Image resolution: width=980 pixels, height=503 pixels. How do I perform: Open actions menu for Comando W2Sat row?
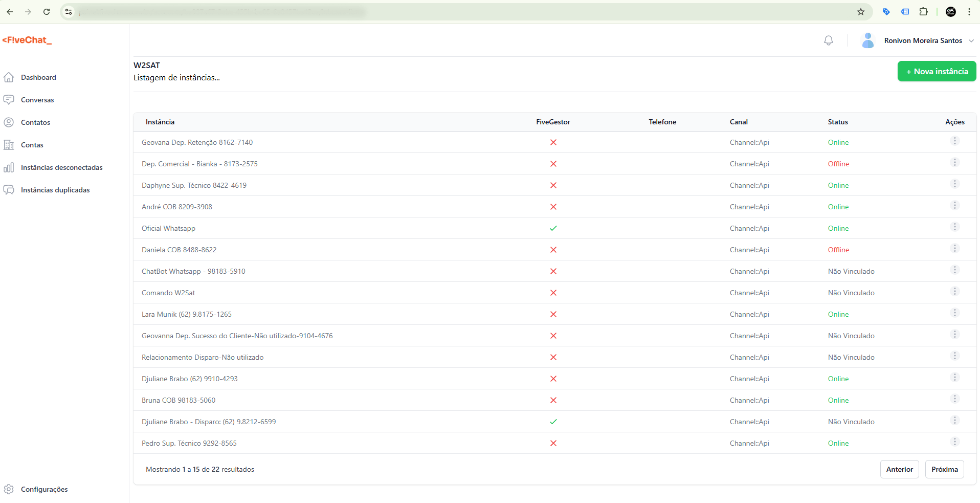pyautogui.click(x=954, y=291)
